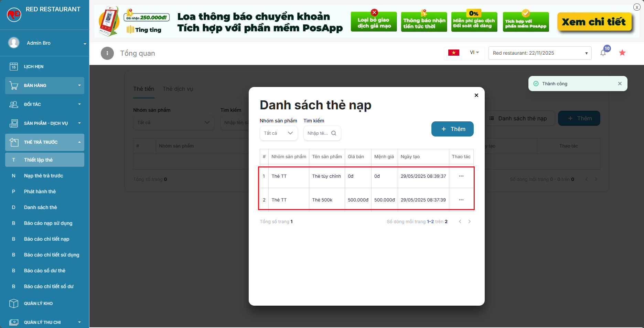The width and height of the screenshot is (644, 328).
Task: Click the Thêm button in the modal
Action: pyautogui.click(x=452, y=129)
